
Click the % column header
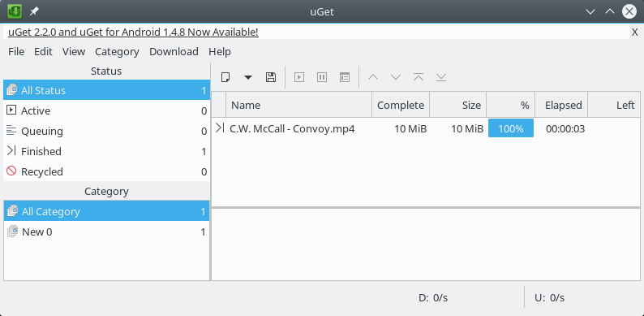510,105
